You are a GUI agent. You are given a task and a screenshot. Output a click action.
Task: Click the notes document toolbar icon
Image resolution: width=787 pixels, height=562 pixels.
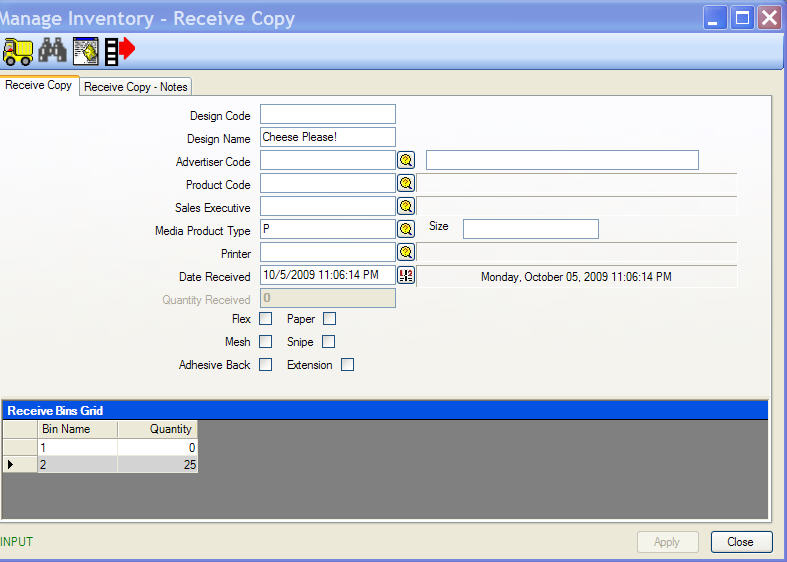(86, 50)
